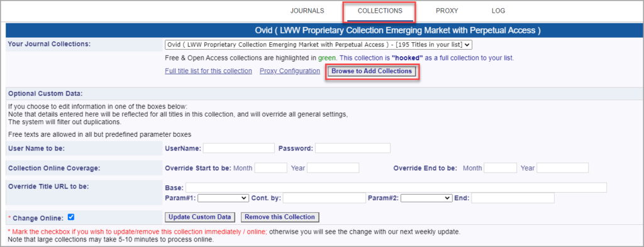Click Override Start Month field
The image size is (644, 247).
270,168
